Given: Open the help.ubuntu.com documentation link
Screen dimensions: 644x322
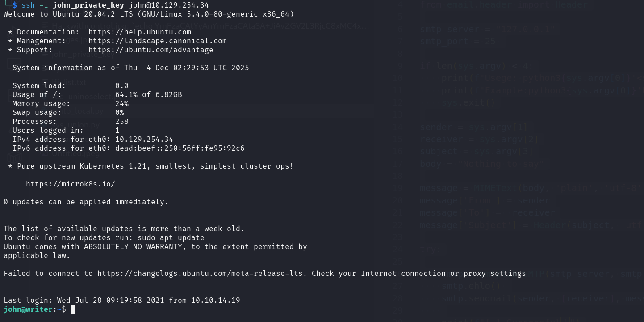Looking at the screenshot, I should [139, 32].
